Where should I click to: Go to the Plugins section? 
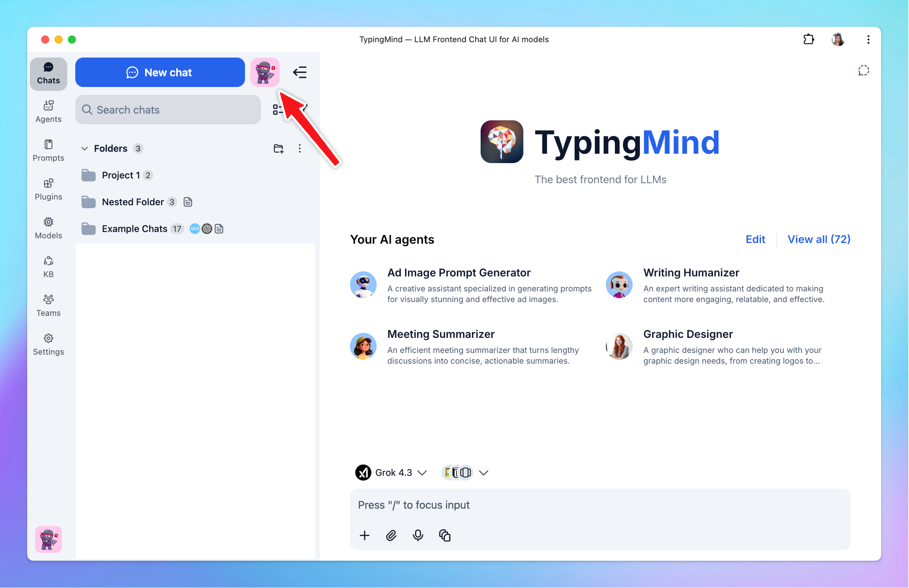click(48, 190)
